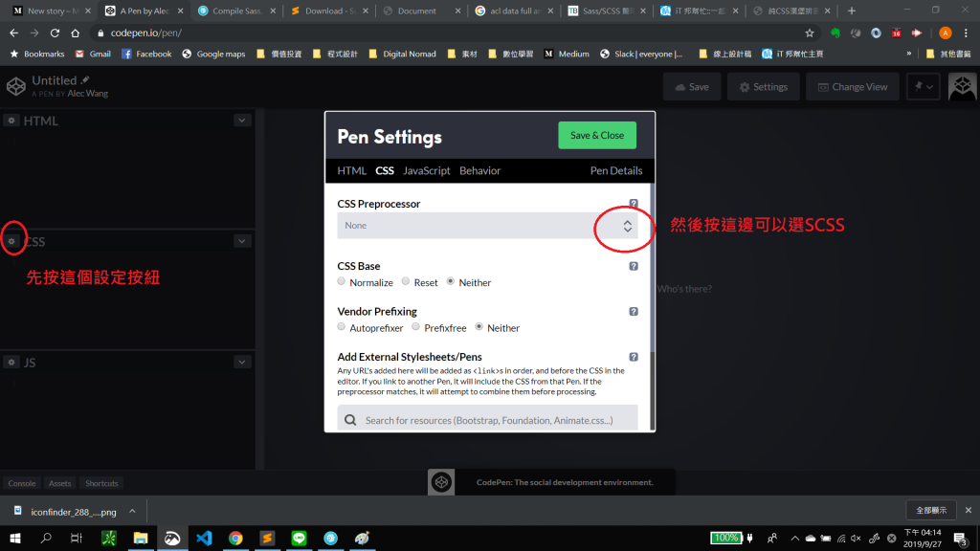This screenshot has width=980, height=551.
Task: Click the Save button in the header
Action: coord(692,87)
